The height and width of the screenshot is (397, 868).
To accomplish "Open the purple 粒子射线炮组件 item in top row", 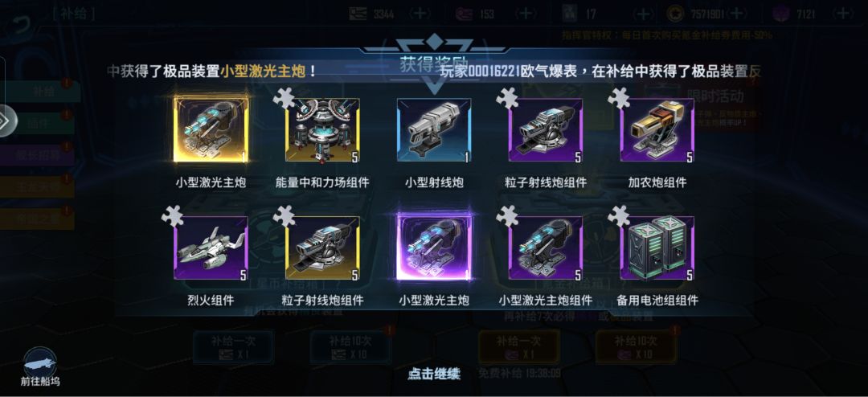I will pos(546,130).
